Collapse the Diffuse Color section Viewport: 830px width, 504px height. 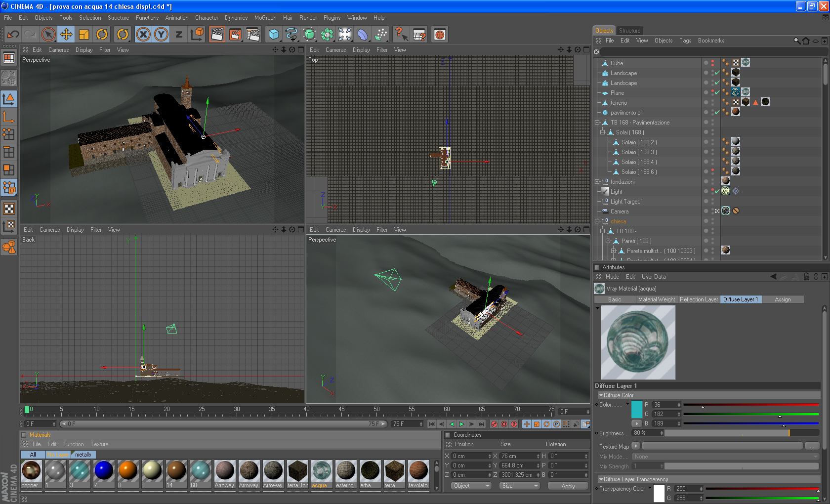(x=601, y=395)
